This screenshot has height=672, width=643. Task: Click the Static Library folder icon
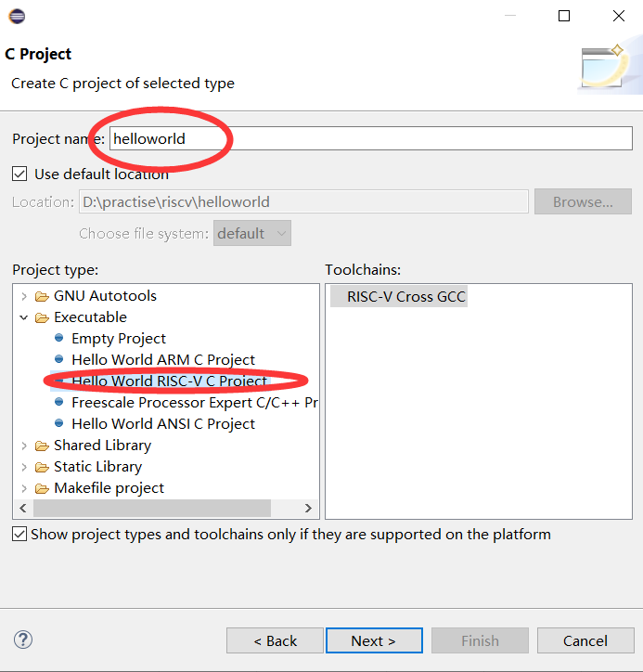click(x=42, y=467)
